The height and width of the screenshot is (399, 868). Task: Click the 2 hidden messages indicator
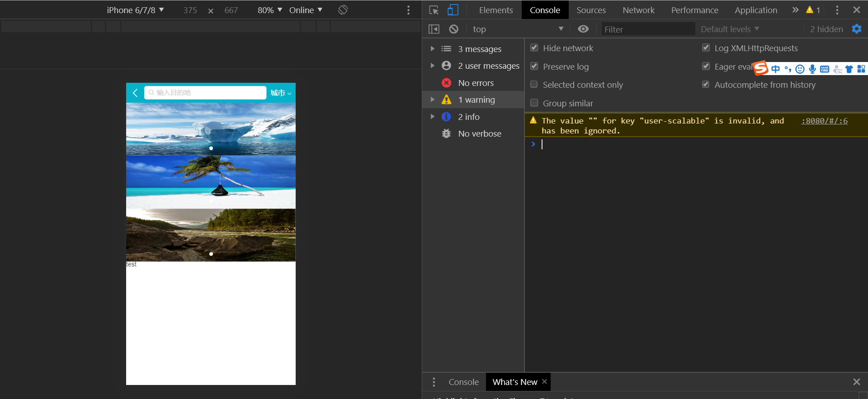826,29
